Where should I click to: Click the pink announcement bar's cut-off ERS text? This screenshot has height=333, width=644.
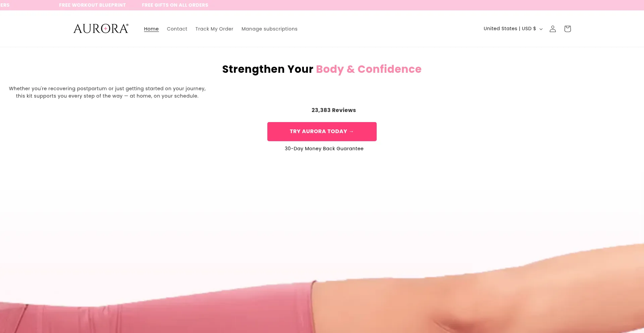coord(5,5)
